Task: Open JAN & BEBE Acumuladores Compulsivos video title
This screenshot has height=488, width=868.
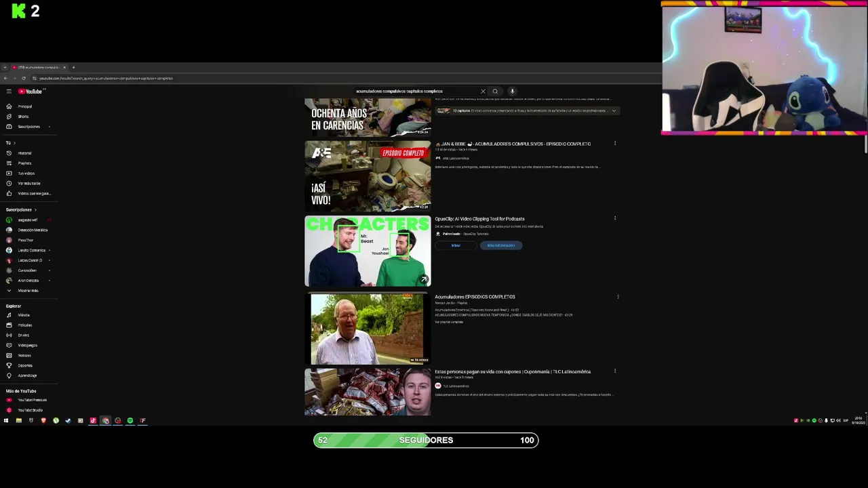Action: coord(513,144)
